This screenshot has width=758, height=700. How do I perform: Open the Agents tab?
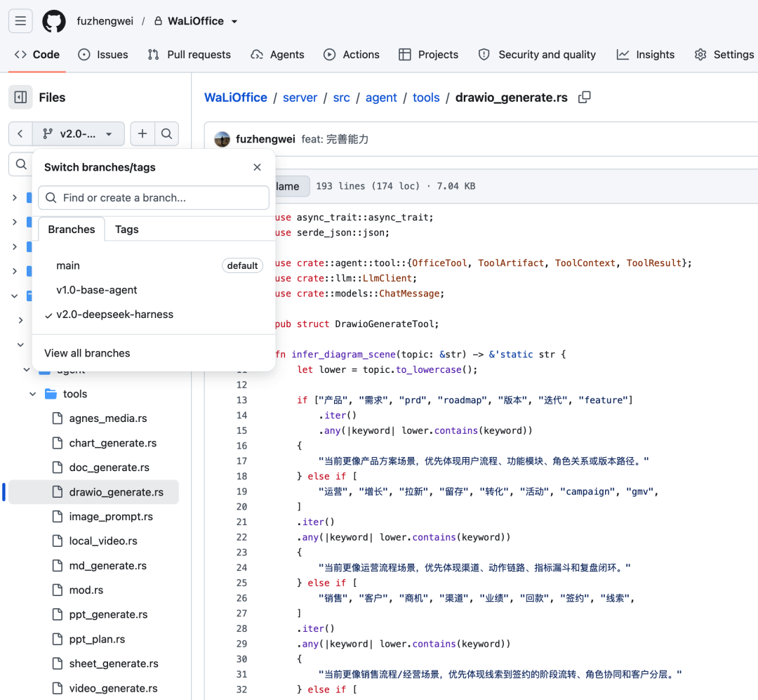277,55
